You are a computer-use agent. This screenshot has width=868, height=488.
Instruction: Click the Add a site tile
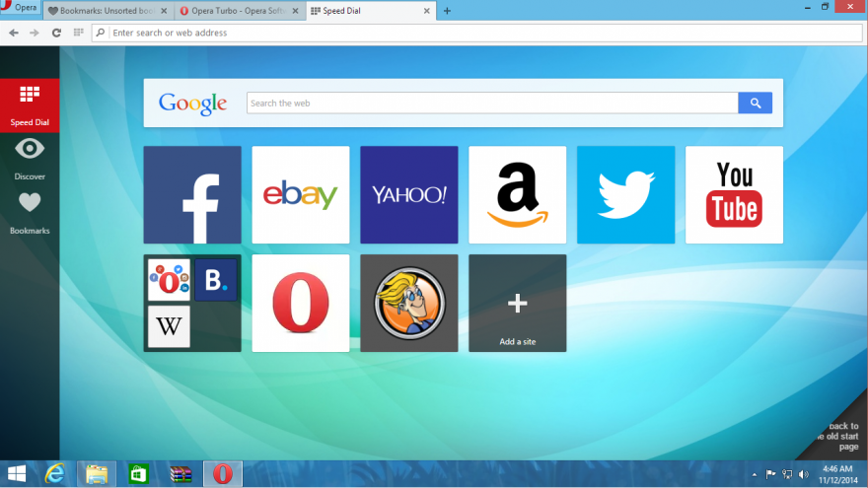pyautogui.click(x=517, y=304)
